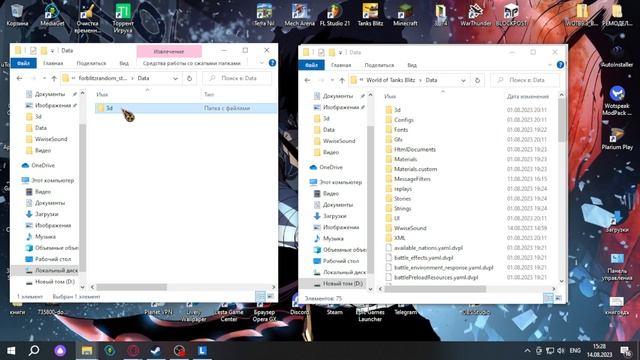640x360 pixels.
Task: Open Wotspeak ModPack desktop icon
Action: tap(617, 101)
